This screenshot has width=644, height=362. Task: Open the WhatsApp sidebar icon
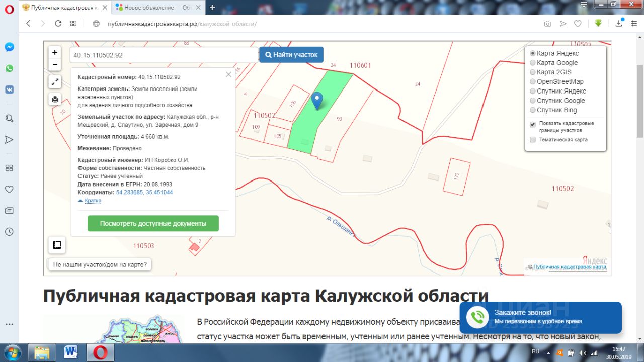pyautogui.click(x=9, y=68)
